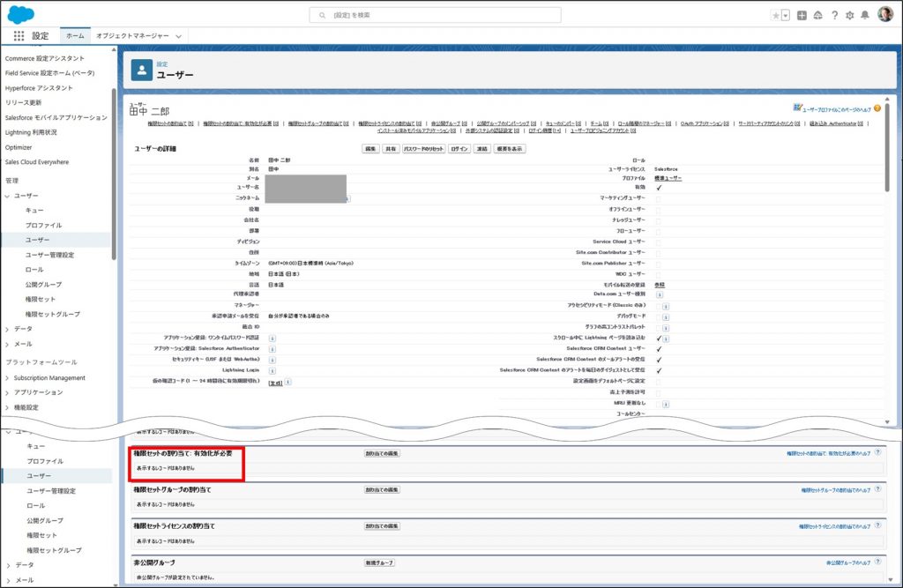903x588 pixels.
Task: Open the App Launcher grid icon
Action: [19, 36]
